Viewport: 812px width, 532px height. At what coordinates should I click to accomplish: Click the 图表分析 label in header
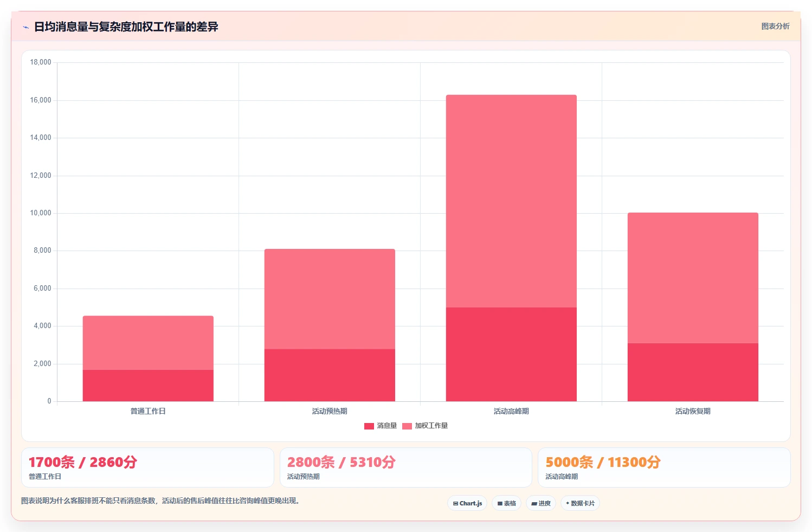pyautogui.click(x=775, y=26)
